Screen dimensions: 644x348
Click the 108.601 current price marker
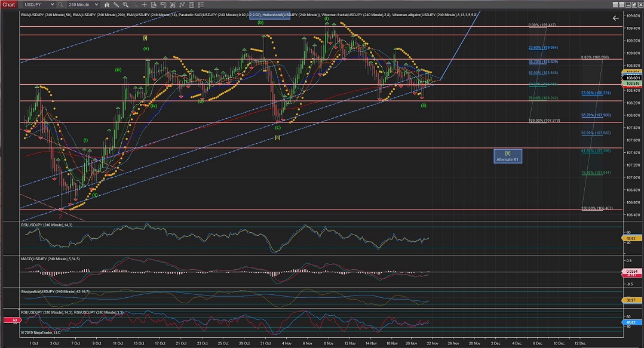coord(633,78)
